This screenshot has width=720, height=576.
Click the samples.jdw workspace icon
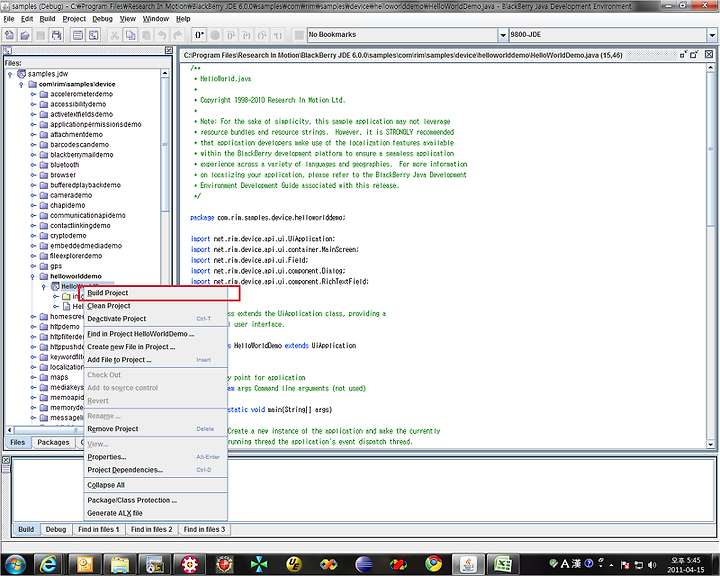pos(21,73)
